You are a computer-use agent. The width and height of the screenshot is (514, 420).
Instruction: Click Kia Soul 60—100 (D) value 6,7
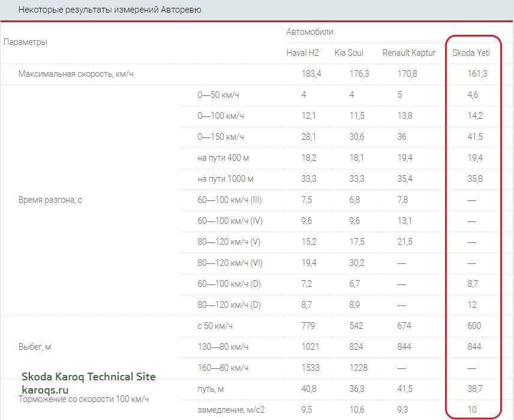point(354,284)
